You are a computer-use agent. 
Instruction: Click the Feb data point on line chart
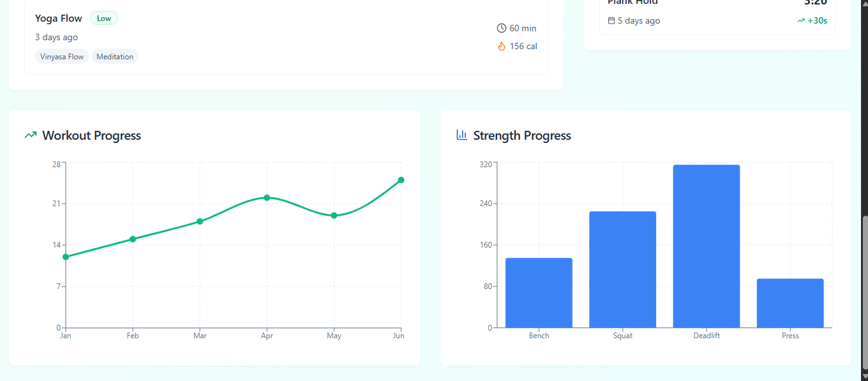[133, 239]
